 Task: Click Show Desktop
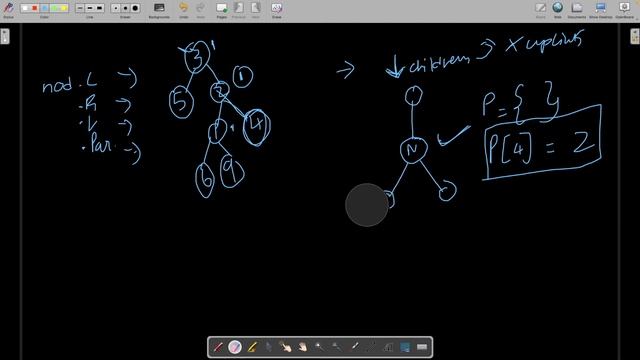click(x=600, y=10)
